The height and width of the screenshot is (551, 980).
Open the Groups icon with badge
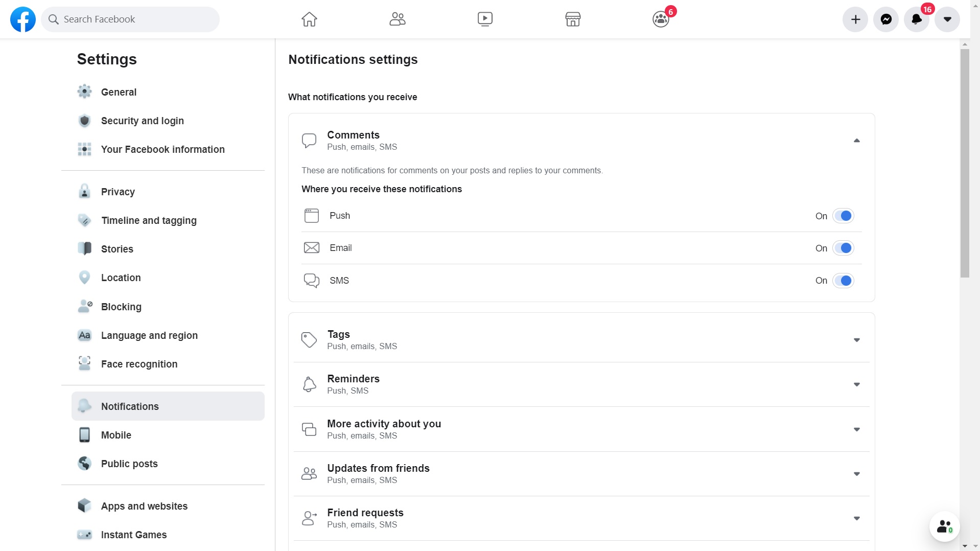[x=661, y=19]
